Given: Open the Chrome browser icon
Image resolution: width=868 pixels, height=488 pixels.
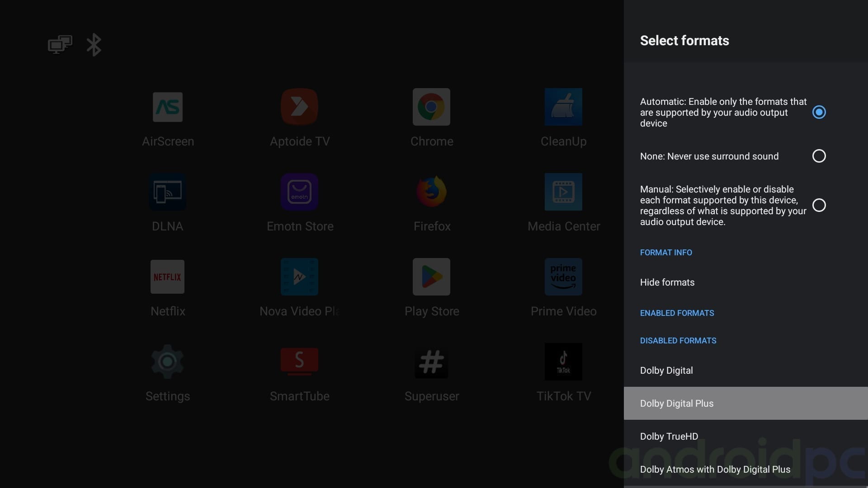Looking at the screenshot, I should tap(431, 107).
